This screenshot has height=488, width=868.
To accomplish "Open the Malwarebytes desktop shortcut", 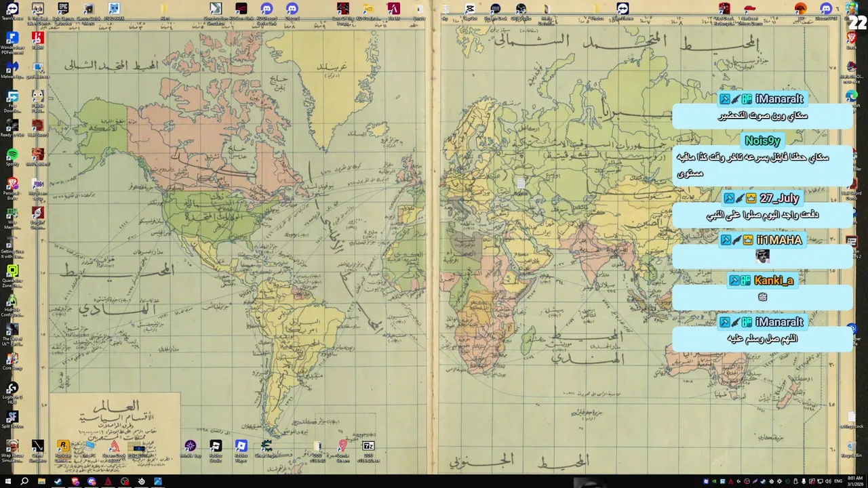I will [12, 68].
